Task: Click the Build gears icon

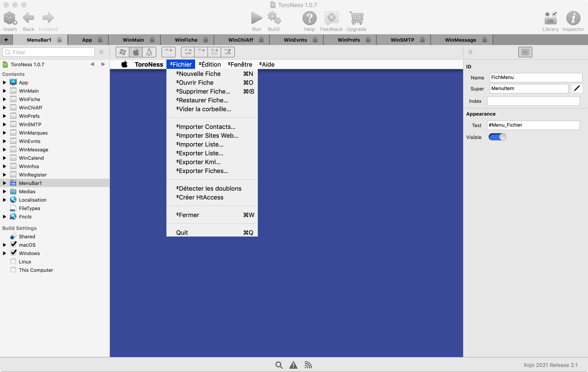Action: [274, 18]
